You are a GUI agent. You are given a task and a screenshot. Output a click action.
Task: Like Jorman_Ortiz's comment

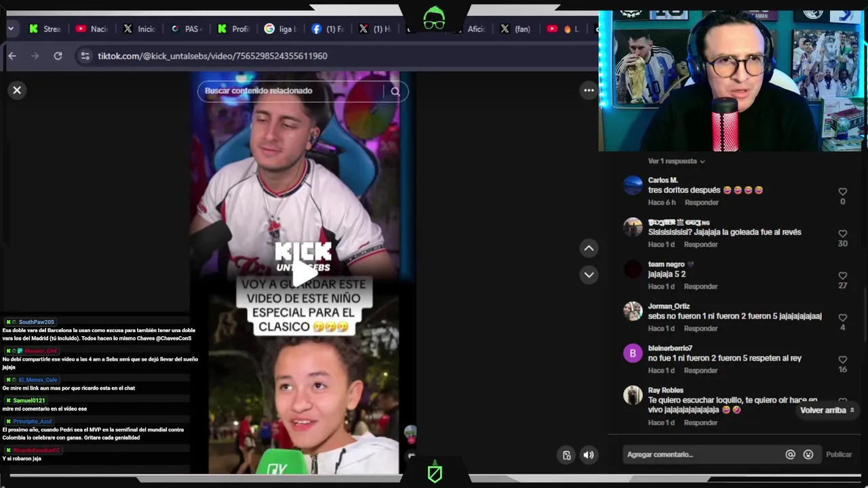tap(843, 318)
